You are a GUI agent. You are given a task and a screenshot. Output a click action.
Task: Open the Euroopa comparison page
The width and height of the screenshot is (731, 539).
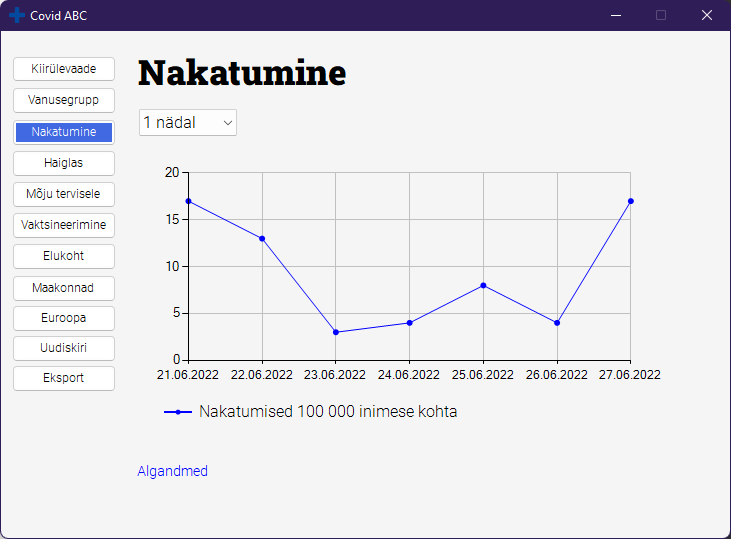pyautogui.click(x=64, y=318)
